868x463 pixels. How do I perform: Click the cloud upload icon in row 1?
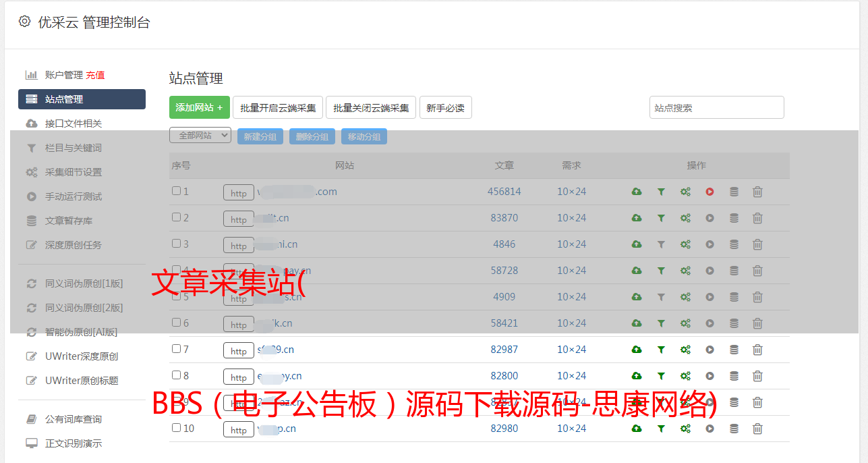click(636, 192)
